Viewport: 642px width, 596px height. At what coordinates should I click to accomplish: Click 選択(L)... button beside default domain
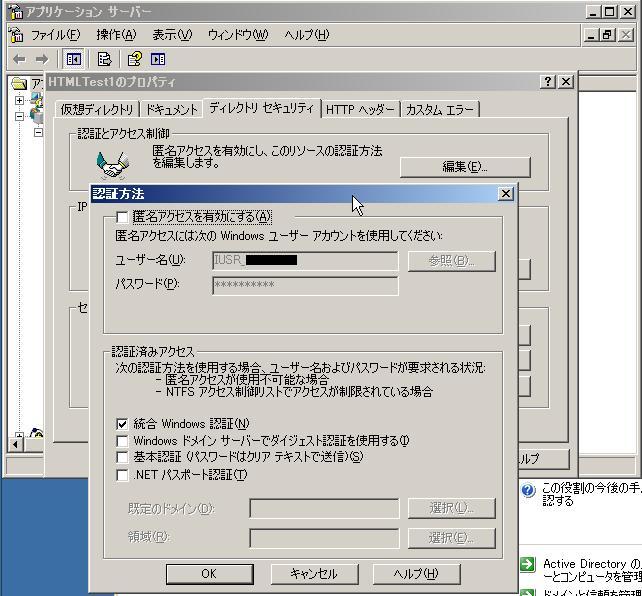[452, 508]
